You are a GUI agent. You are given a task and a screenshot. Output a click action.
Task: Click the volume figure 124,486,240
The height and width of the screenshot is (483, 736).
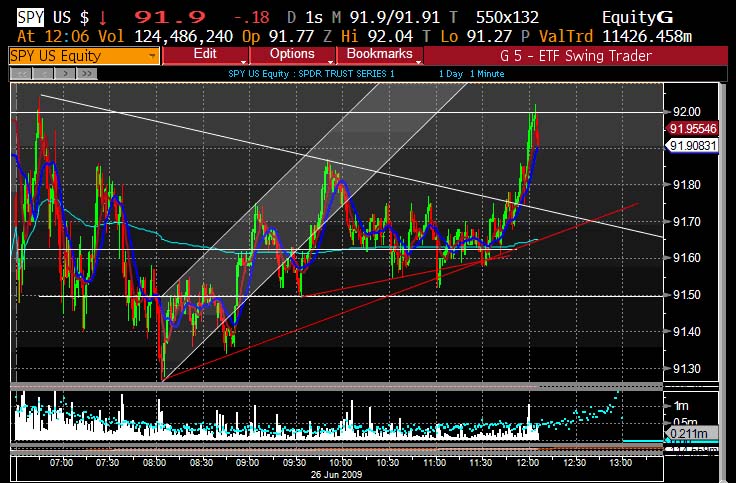[184, 37]
